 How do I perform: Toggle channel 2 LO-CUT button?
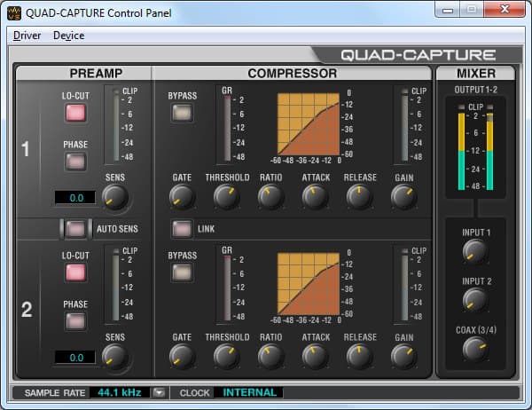75,272
